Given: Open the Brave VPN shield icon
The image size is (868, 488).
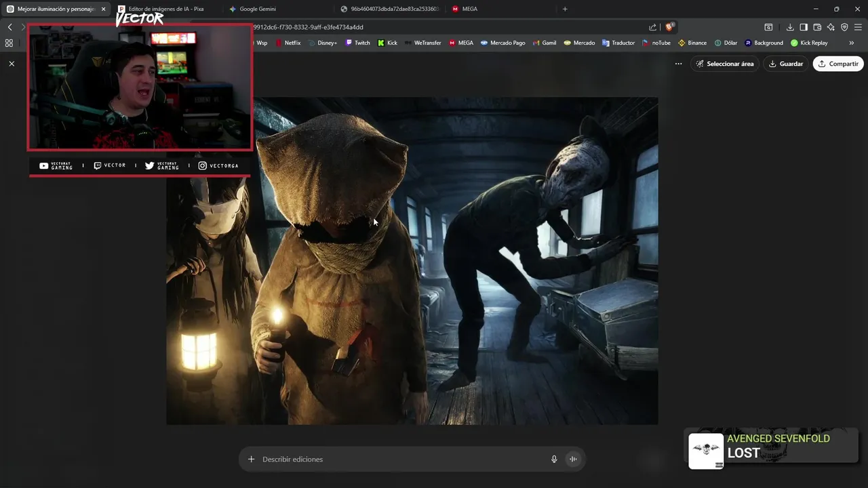Looking at the screenshot, I should [x=844, y=27].
